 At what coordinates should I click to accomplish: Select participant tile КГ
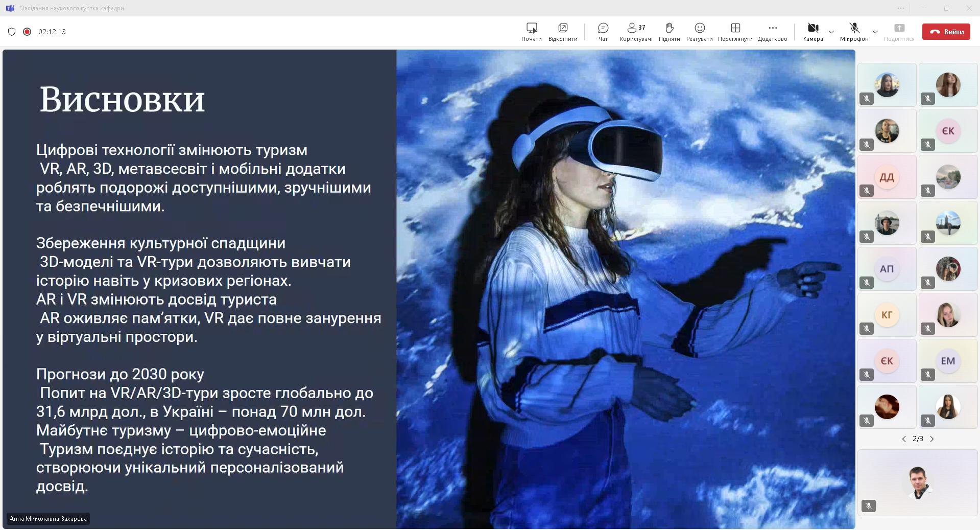[x=887, y=315]
